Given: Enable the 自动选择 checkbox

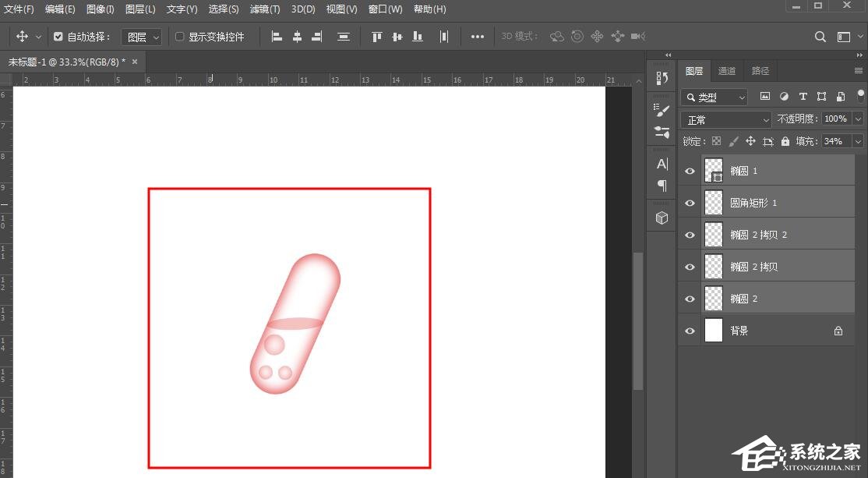Looking at the screenshot, I should (x=58, y=36).
